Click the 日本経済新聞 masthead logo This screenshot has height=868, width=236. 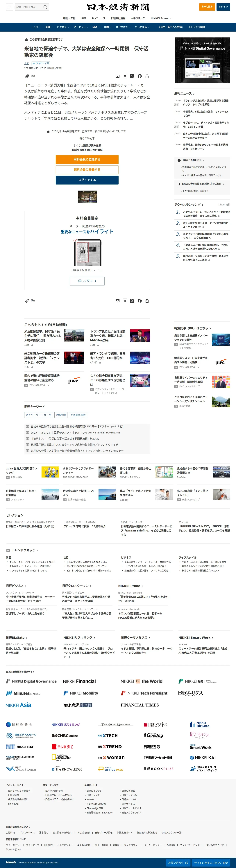118,7
